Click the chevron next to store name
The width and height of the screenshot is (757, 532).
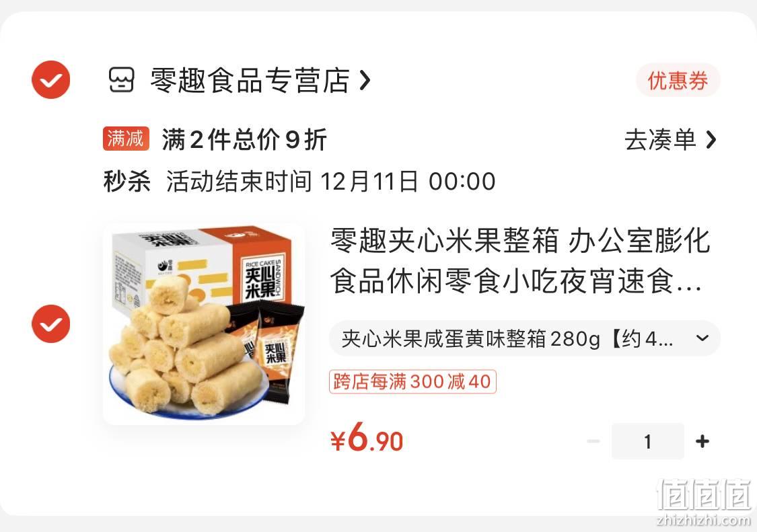(365, 81)
